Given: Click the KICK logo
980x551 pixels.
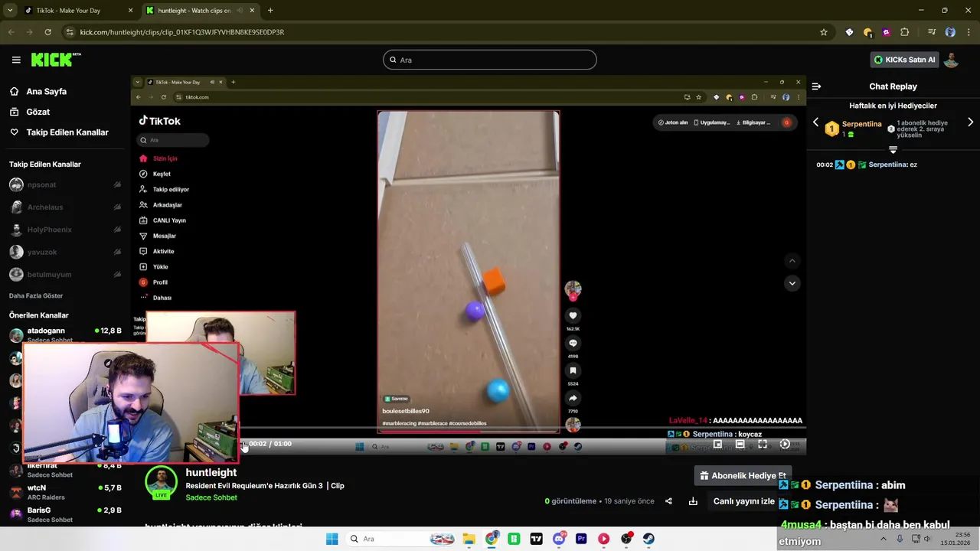Looking at the screenshot, I should tap(55, 60).
